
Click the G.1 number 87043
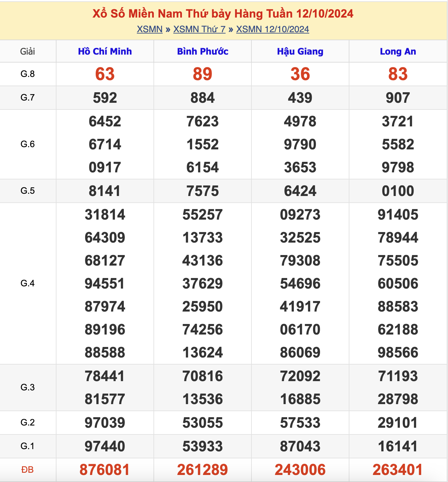tap(300, 446)
